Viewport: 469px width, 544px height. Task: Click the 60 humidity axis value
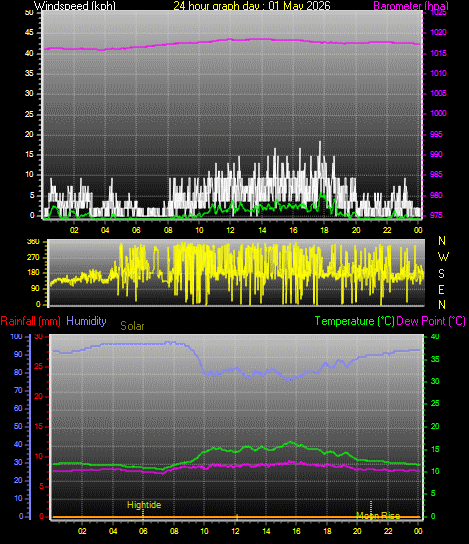(18, 408)
